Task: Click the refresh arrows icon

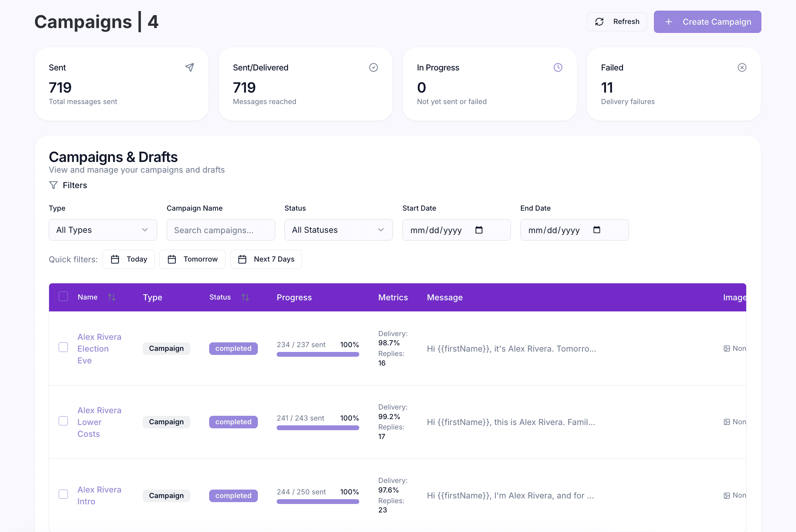Action: [599, 22]
